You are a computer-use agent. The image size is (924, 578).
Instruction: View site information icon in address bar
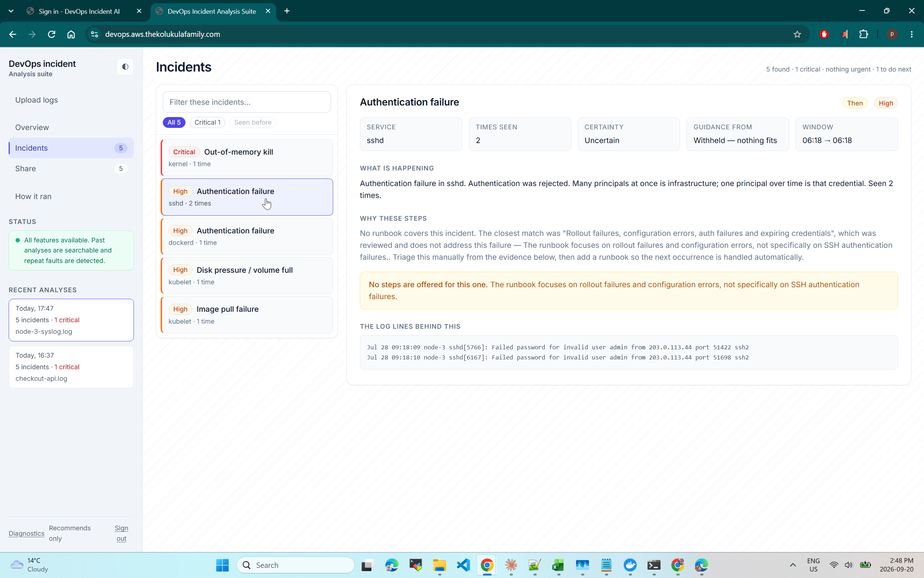click(x=94, y=34)
